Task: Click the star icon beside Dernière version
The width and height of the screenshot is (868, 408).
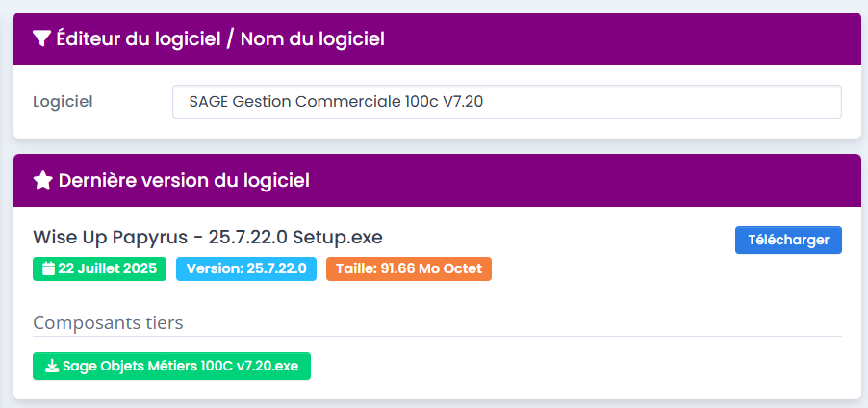Action: 42,180
